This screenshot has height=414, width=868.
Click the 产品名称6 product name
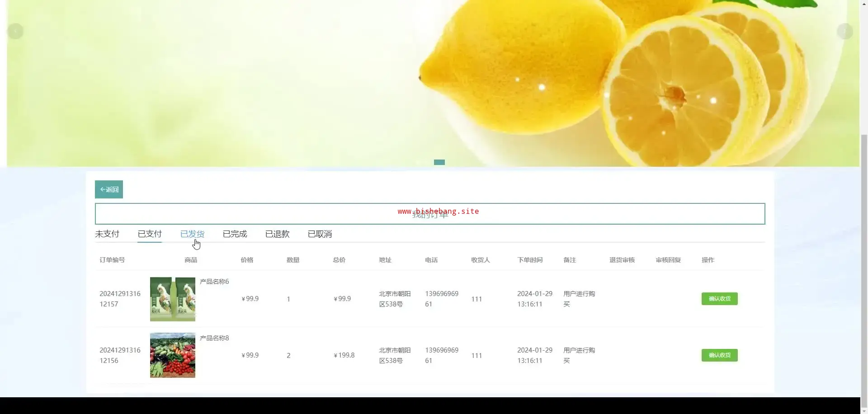coord(214,282)
